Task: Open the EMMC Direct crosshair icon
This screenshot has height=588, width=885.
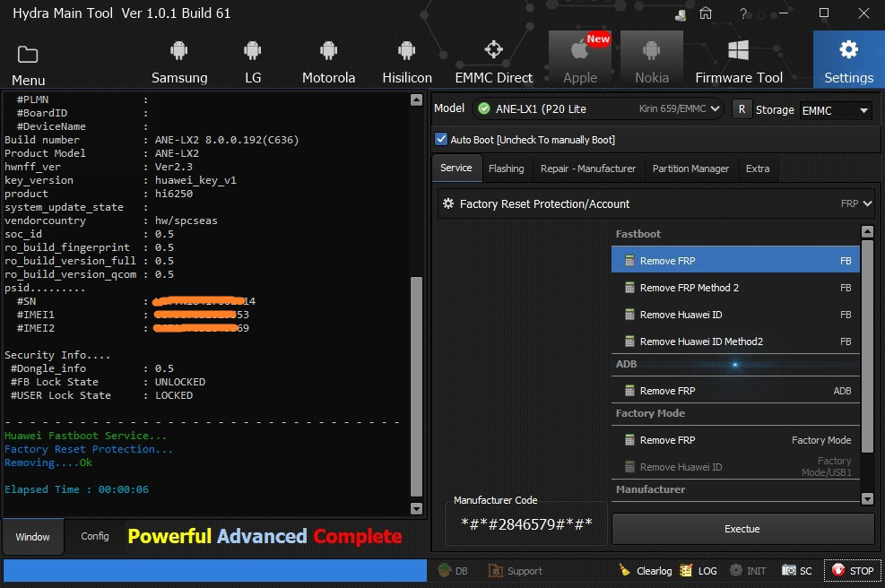Action: tap(494, 49)
